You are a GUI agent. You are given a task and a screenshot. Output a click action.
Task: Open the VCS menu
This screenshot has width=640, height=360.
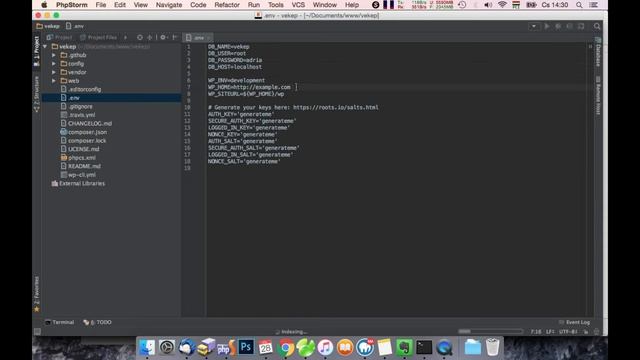[x=298, y=5]
